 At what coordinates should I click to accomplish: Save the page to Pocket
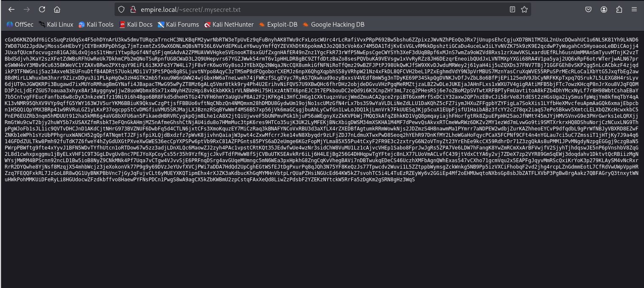click(589, 9)
